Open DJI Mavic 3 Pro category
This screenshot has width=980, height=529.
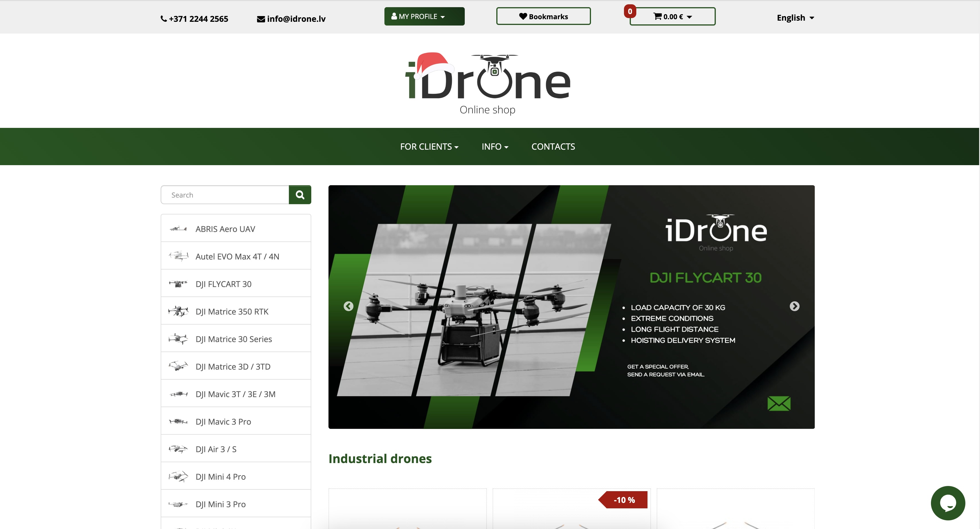236,421
